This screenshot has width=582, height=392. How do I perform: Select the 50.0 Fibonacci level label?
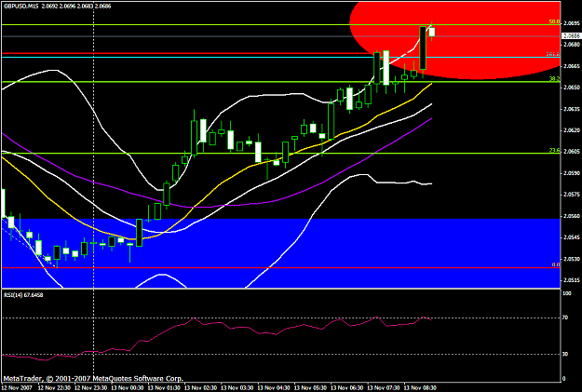[x=555, y=22]
